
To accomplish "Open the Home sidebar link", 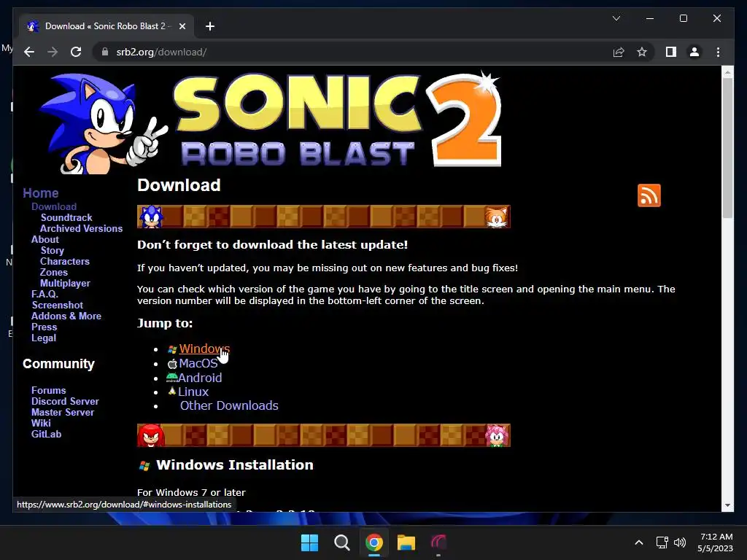I will tap(41, 192).
